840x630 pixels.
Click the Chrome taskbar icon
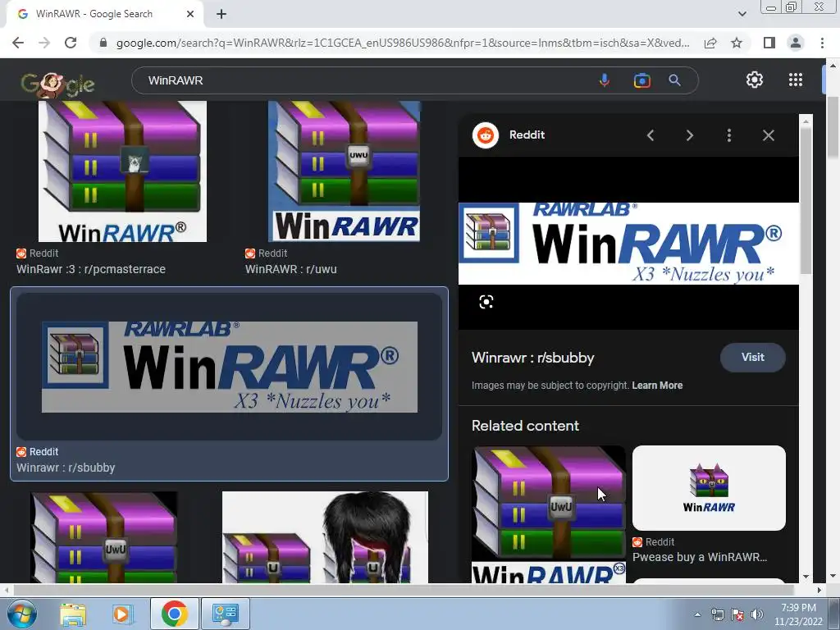(174, 614)
